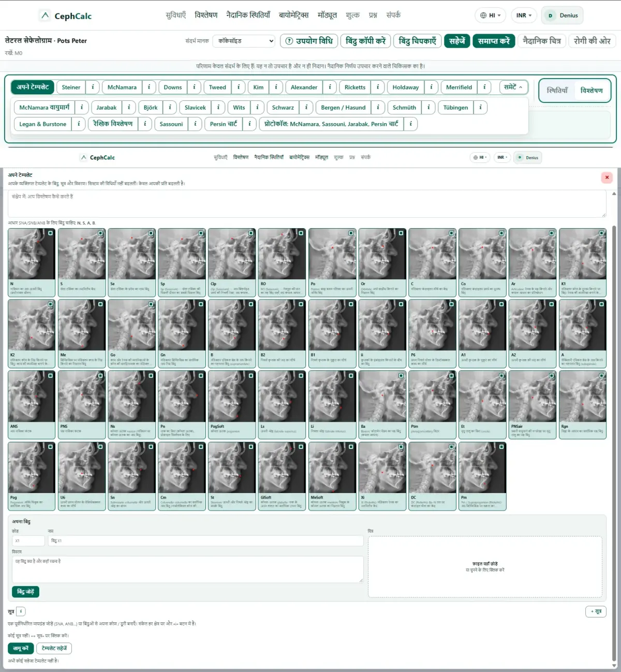Open info icon next to Steiner
Screen dimensions: 621x672
point(93,87)
